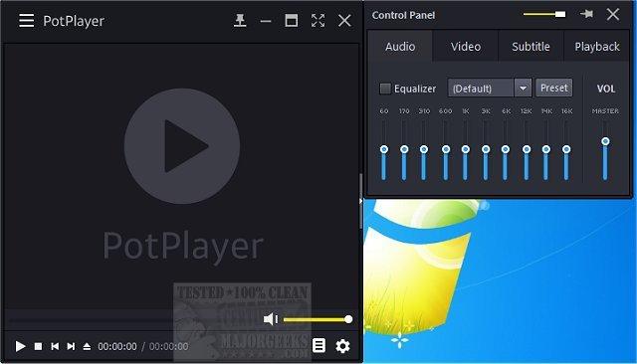637x364 pixels.
Task: Expand the equalizer (Default) preset dropdown arrow
Action: click(523, 89)
